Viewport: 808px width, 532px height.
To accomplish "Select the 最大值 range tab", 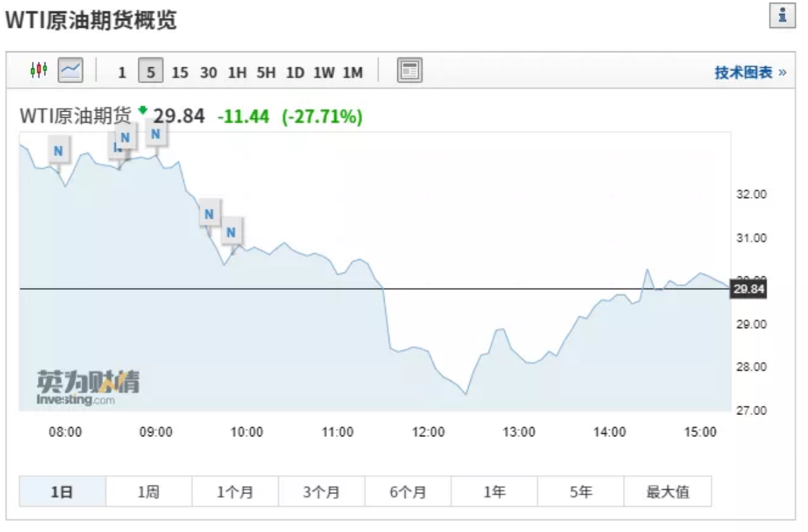I will pyautogui.click(x=668, y=492).
